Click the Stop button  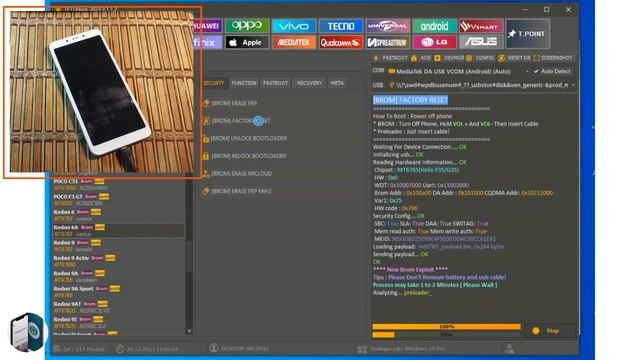[x=550, y=331]
